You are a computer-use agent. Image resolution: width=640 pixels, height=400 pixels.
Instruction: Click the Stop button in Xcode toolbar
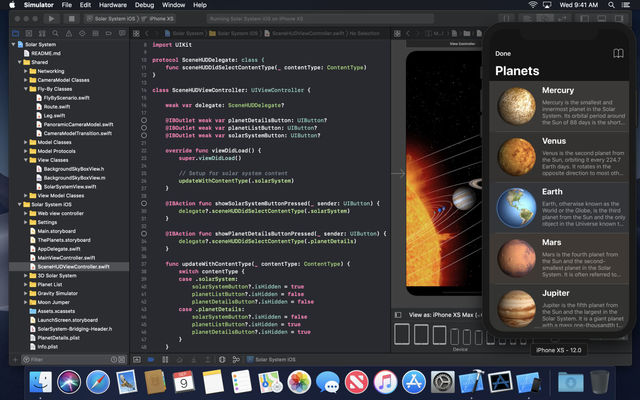[72, 19]
